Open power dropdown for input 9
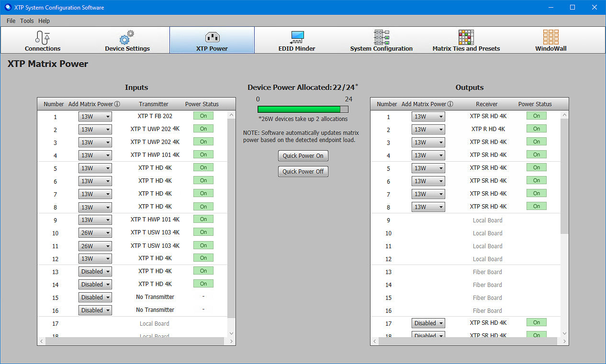This screenshot has height=364, width=606. point(95,220)
